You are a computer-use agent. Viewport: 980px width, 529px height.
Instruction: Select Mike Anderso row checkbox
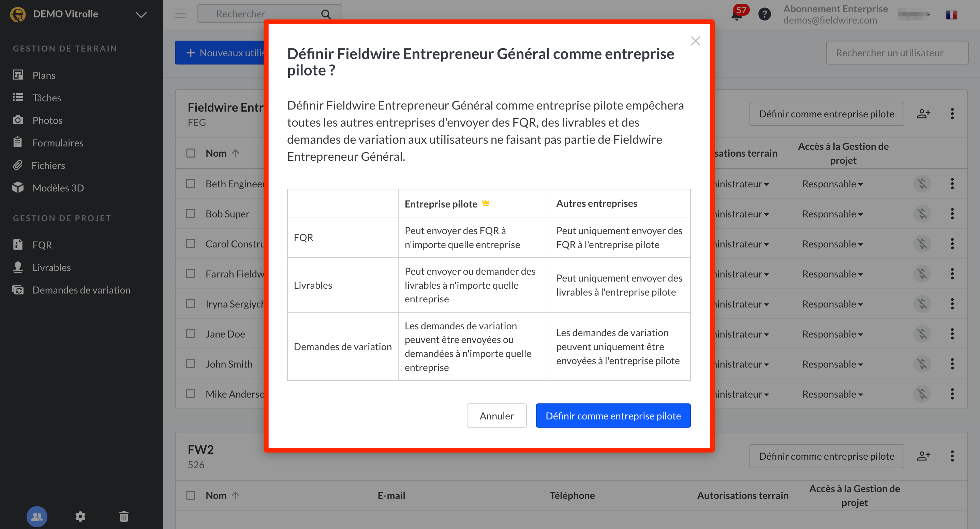coord(191,394)
